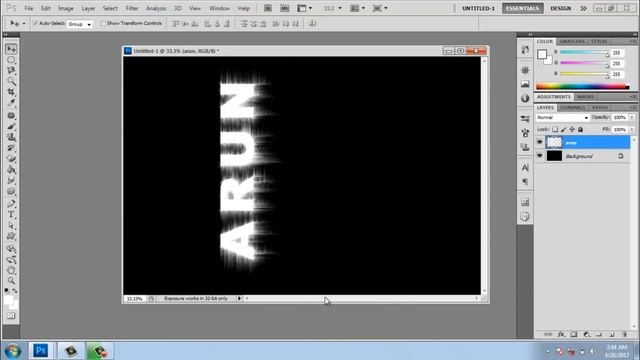The image size is (640, 360).
Task: Click the Align Top Edges icon
Action: [176, 24]
